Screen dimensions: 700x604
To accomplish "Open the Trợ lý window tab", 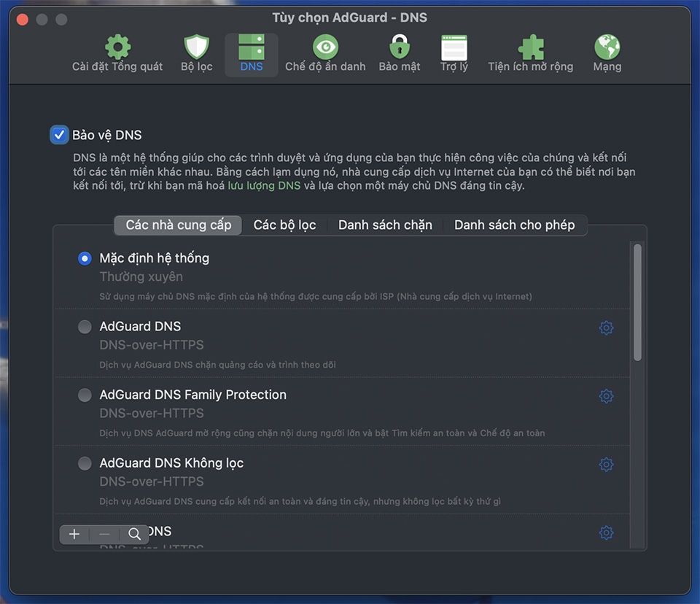I will coord(454,53).
